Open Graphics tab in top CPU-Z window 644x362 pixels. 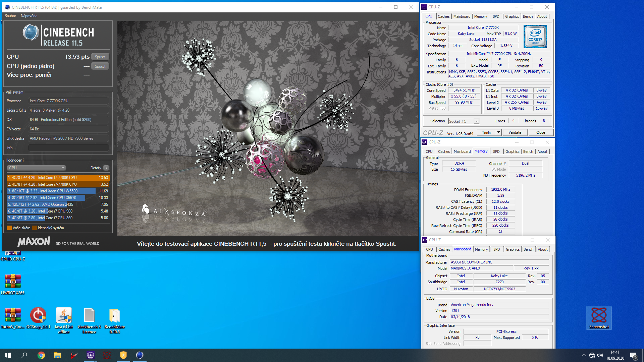(512, 16)
